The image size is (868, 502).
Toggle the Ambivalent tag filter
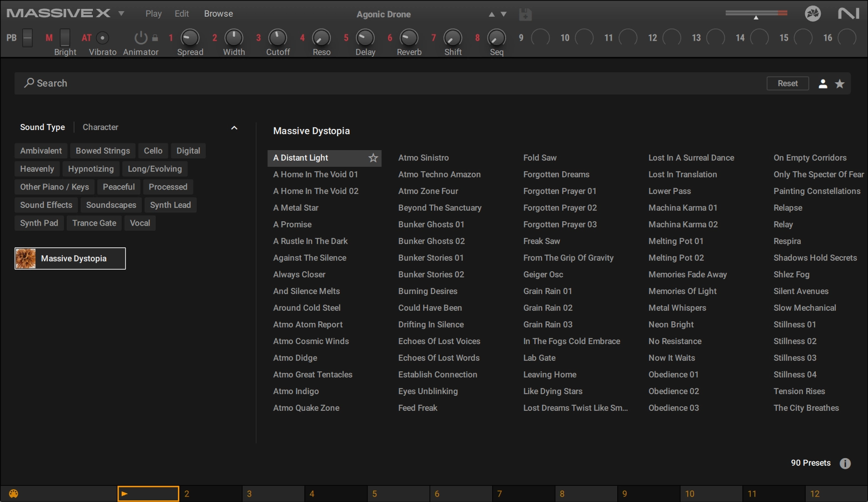41,151
